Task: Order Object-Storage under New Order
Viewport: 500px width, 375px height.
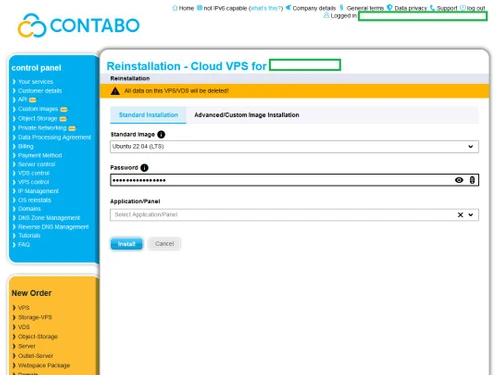Action: tap(38, 337)
